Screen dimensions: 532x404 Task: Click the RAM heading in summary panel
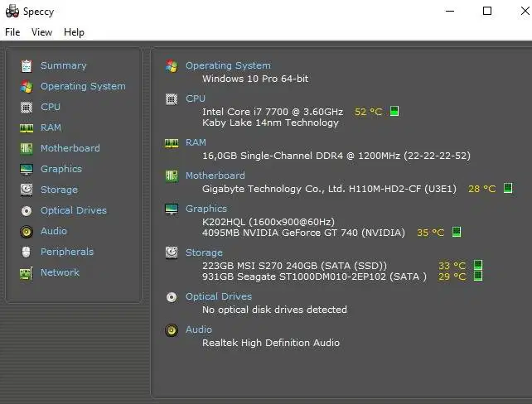point(196,142)
